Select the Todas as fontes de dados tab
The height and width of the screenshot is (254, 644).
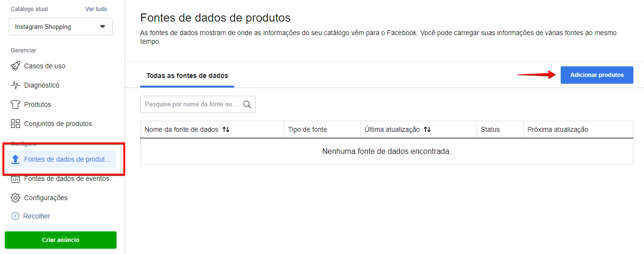[187, 76]
